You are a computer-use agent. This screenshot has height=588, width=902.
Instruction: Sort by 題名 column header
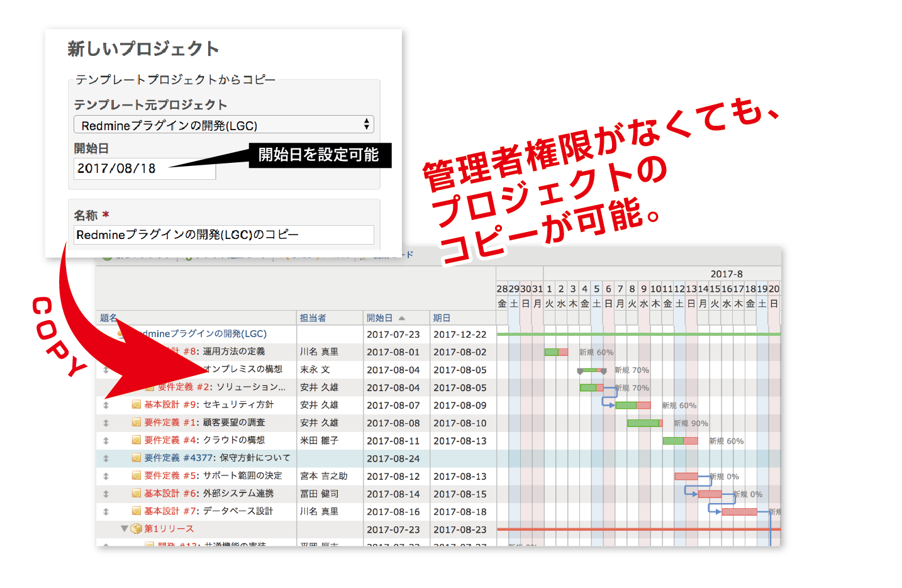108,318
